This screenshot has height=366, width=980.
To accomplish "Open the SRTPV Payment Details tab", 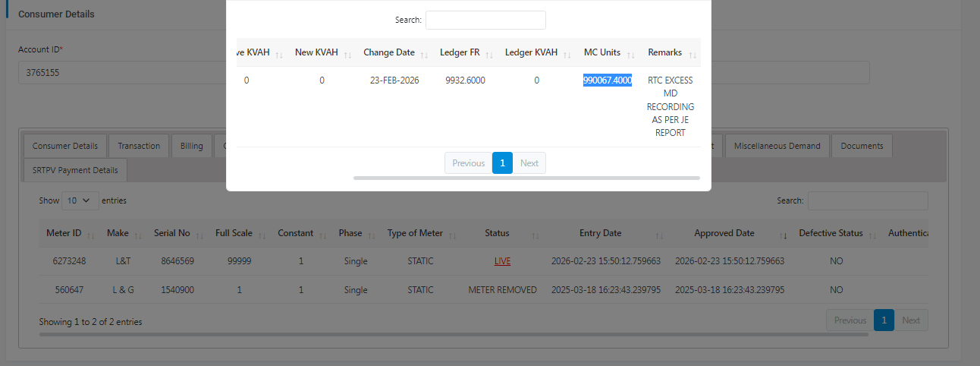I will tap(75, 170).
